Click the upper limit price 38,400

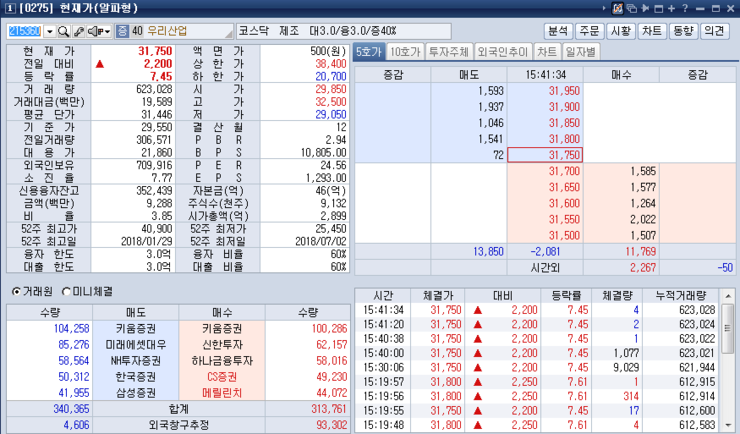[331, 64]
